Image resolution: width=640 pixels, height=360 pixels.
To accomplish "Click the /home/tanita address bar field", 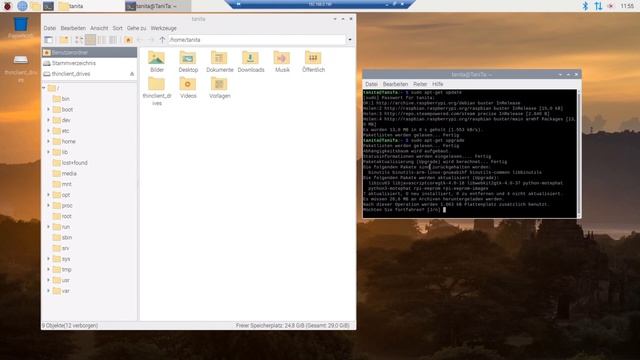I will tap(257, 40).
